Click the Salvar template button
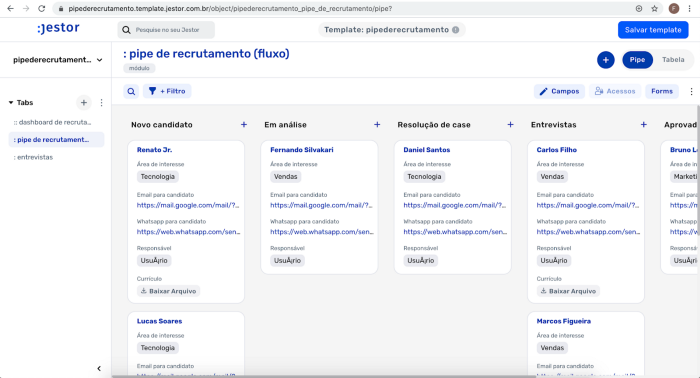700x378 pixels. tap(653, 30)
